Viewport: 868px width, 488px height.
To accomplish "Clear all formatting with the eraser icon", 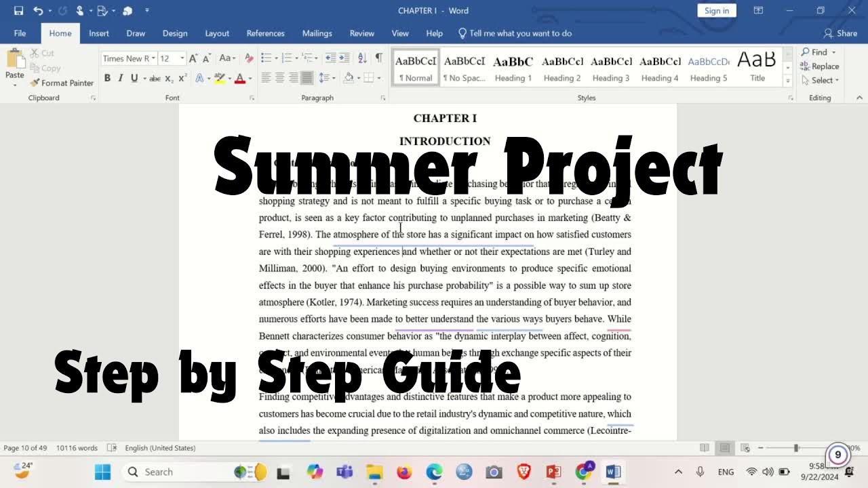I will click(x=249, y=58).
